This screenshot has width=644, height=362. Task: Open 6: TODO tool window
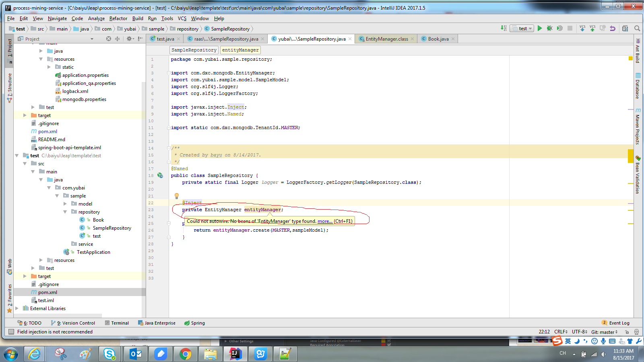29,323
